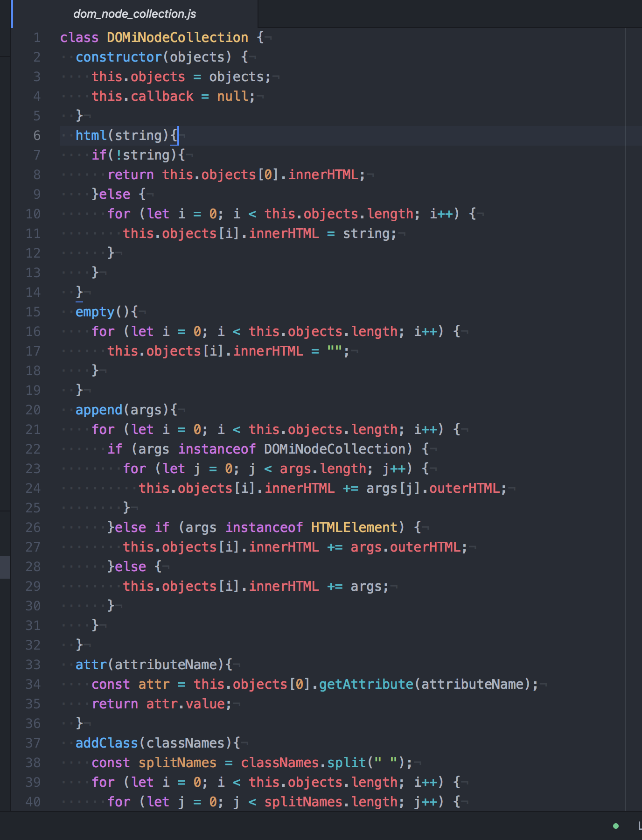
Task: Click 'args[j].outerHTML' on line 24
Action: point(433,488)
